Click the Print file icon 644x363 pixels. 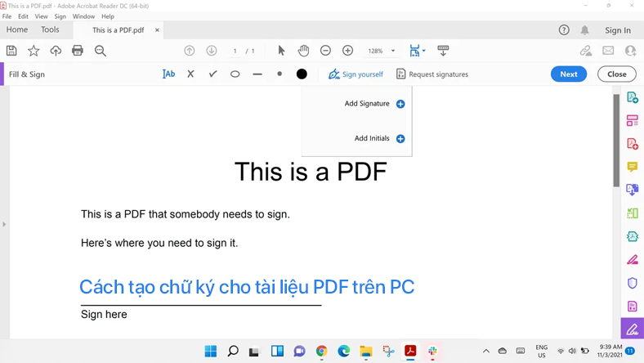[78, 51]
